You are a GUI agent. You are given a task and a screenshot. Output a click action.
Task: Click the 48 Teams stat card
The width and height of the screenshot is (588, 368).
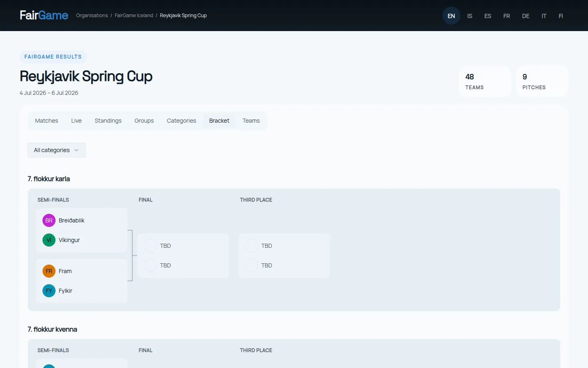pyautogui.click(x=485, y=81)
